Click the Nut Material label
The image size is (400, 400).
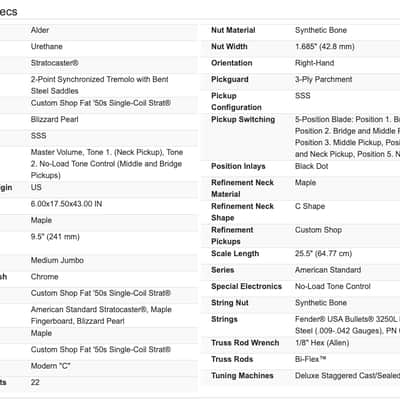coord(233,30)
